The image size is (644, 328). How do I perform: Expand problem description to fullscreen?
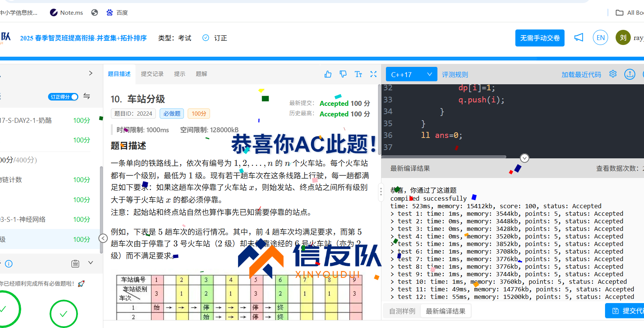[373, 74]
